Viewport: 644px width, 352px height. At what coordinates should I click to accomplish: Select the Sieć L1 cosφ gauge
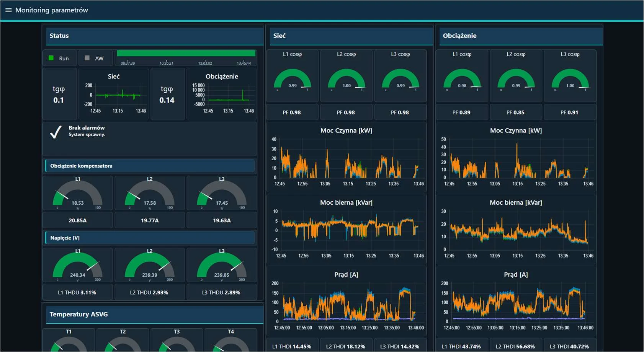pyautogui.click(x=293, y=79)
